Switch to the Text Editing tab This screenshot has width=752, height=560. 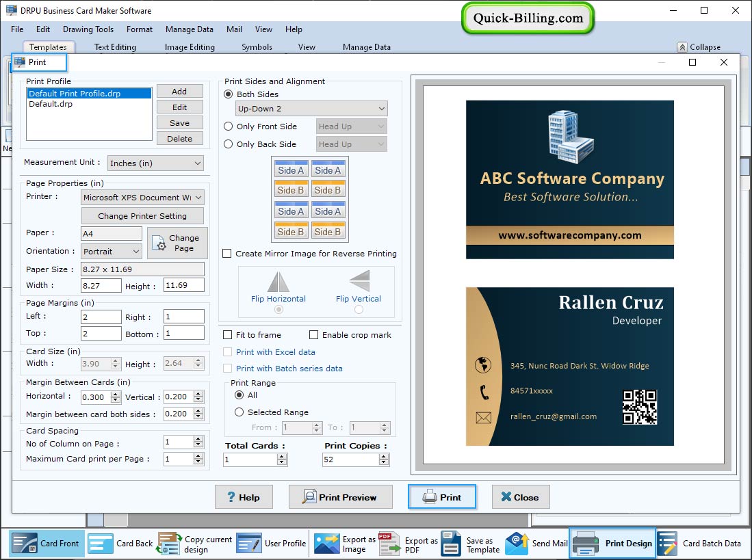115,47
